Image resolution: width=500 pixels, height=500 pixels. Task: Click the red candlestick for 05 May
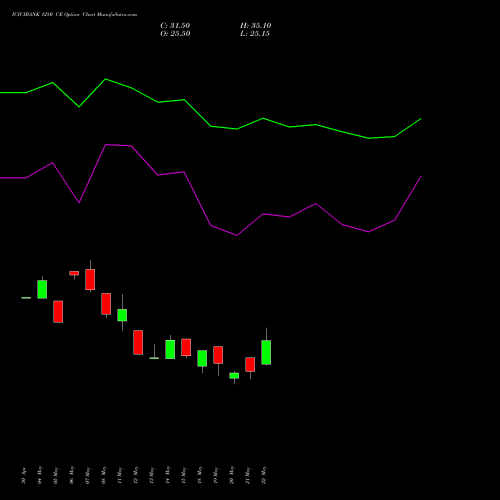tap(58, 312)
